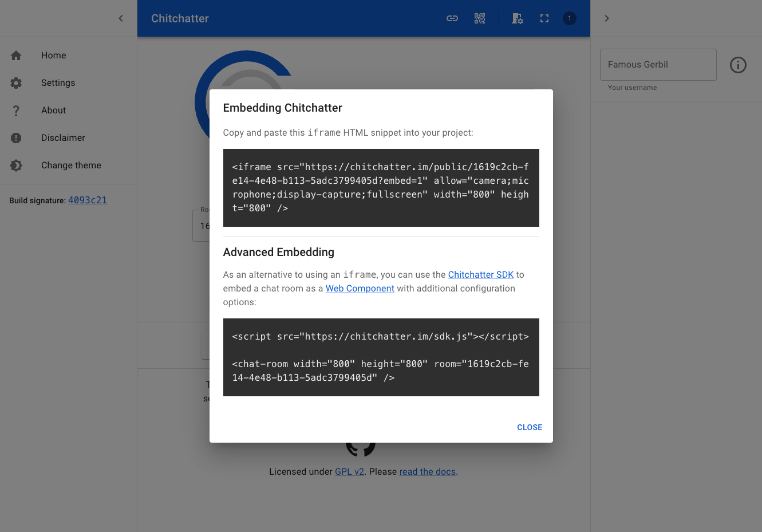
Task: Open the GPL v2 license link
Action: coord(350,472)
